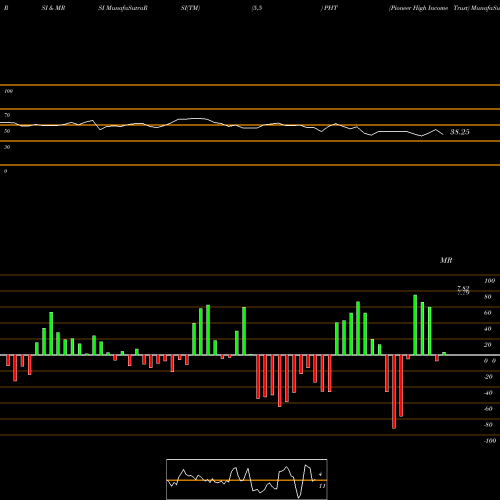
Task: Click the '-20' label on the MR axis
Action: click(x=488, y=377)
